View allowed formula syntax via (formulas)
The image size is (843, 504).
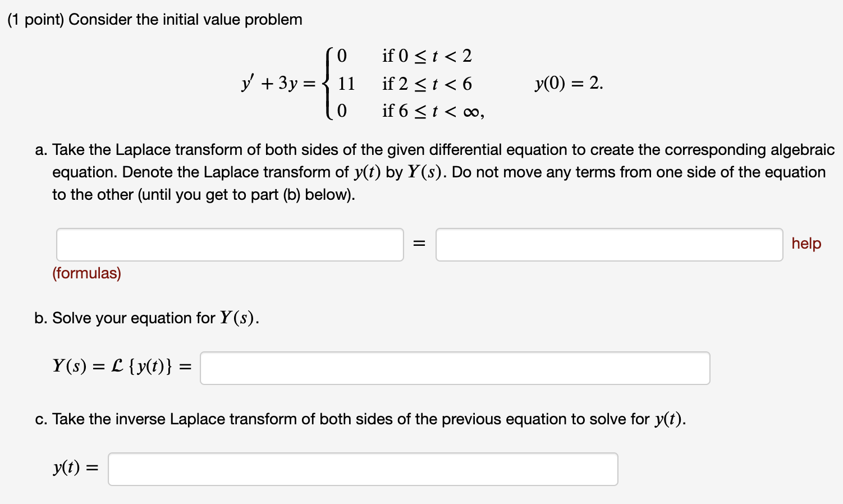86,273
